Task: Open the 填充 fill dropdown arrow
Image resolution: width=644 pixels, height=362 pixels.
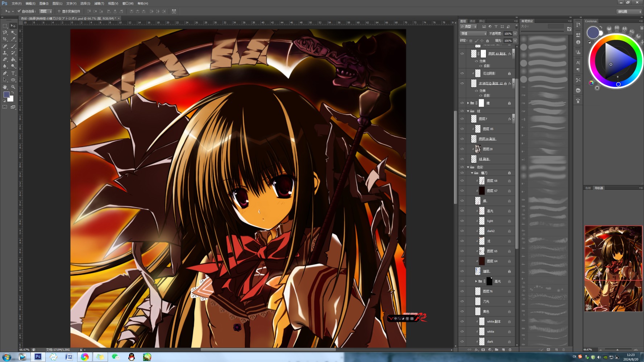Action: point(515,41)
